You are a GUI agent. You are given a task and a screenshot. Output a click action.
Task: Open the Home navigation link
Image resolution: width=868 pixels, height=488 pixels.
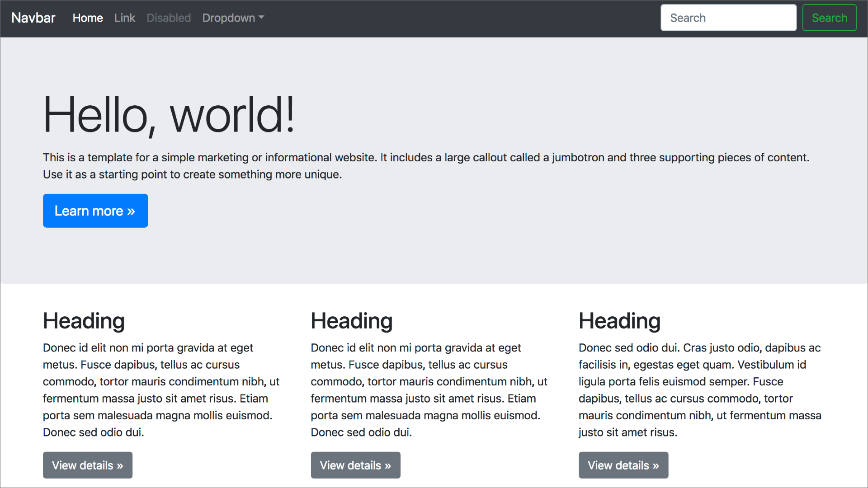88,18
